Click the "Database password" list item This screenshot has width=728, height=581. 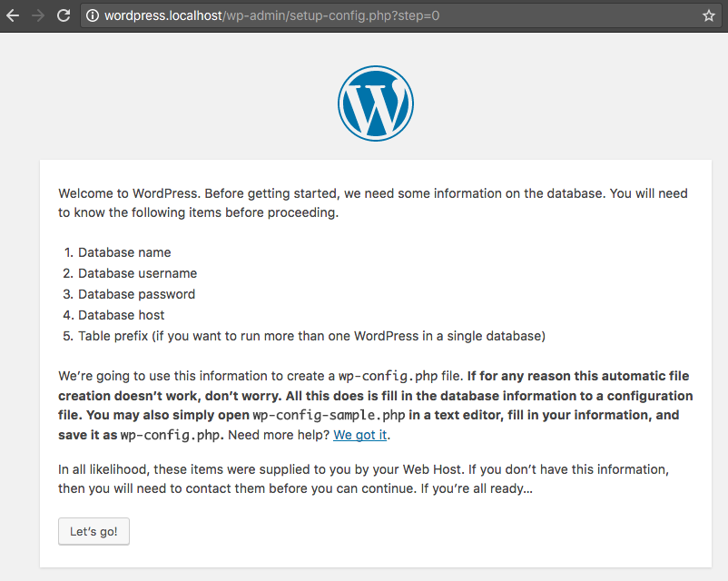(x=136, y=294)
